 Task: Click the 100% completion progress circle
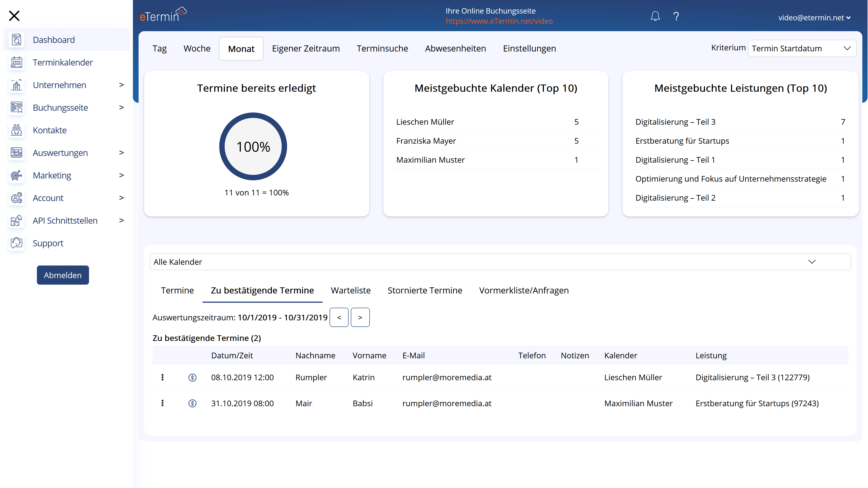click(253, 146)
